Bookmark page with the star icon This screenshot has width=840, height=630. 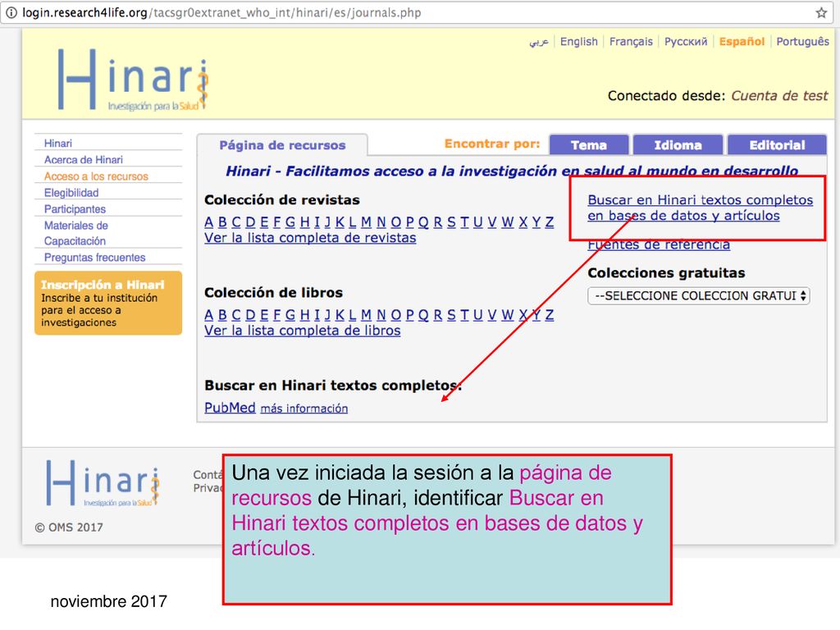(x=820, y=13)
